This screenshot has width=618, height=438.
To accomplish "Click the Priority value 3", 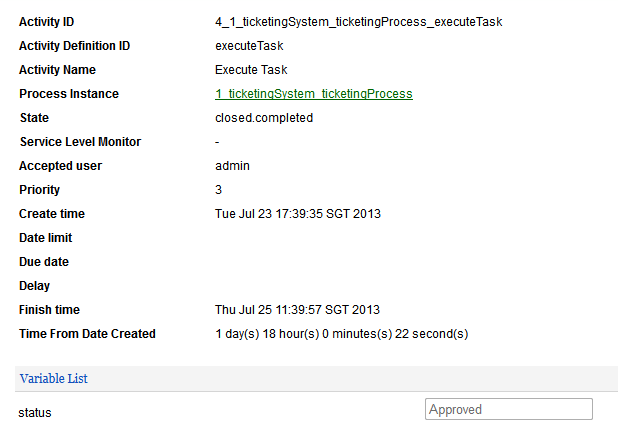I will click(x=219, y=190).
